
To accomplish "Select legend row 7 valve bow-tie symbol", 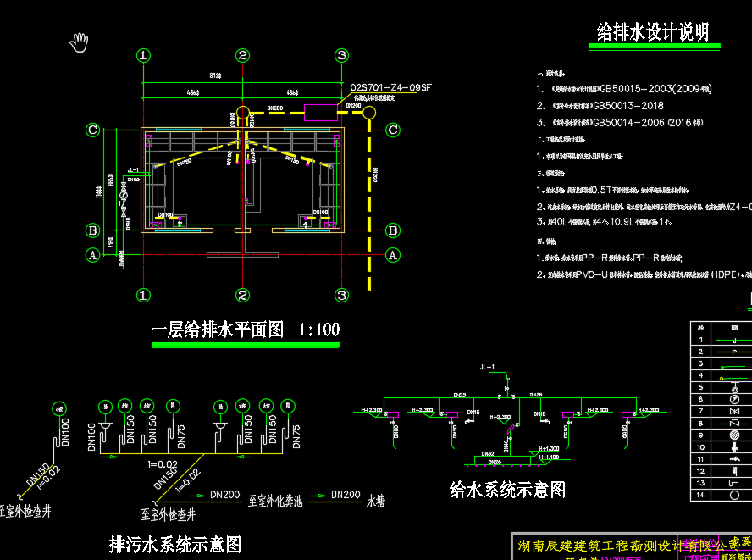I will pos(734,411).
